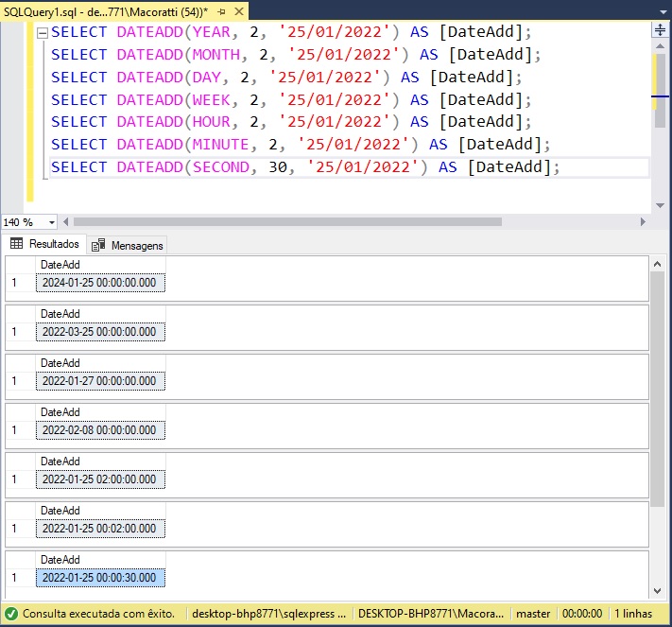Click 'Consulta executada com êxito.' status text

click(x=98, y=614)
